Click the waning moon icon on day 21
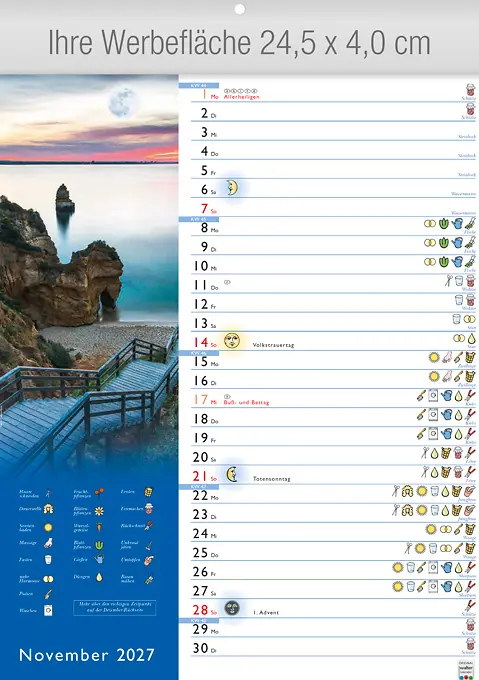The height and width of the screenshot is (680, 479). pyautogui.click(x=232, y=474)
